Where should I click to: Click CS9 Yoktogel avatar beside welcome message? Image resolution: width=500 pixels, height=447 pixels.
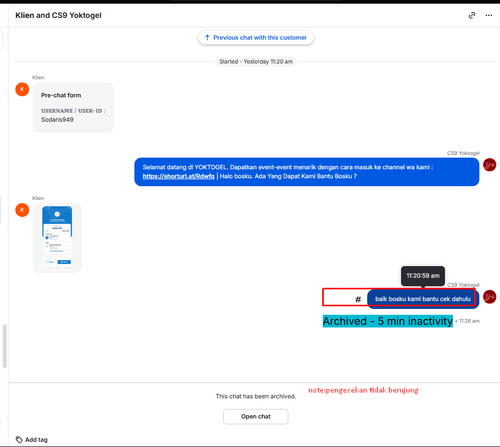pos(490,165)
